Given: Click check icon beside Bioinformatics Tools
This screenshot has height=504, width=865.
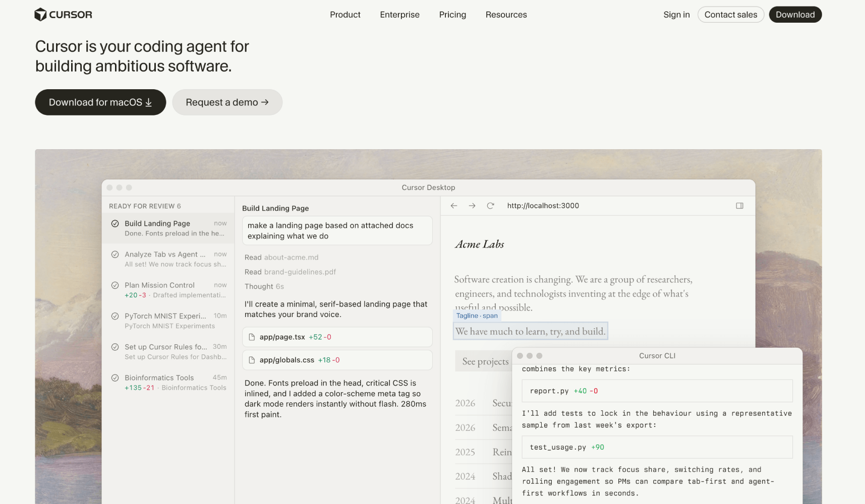Looking at the screenshot, I should [115, 377].
